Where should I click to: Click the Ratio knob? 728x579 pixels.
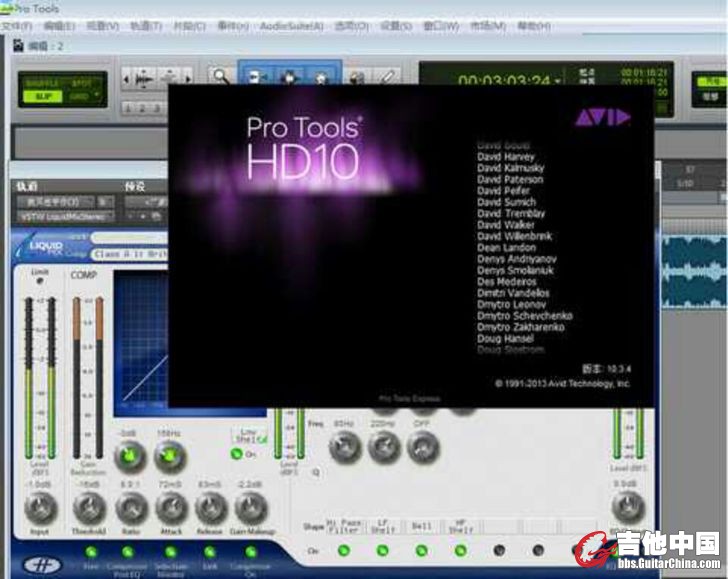(x=131, y=508)
